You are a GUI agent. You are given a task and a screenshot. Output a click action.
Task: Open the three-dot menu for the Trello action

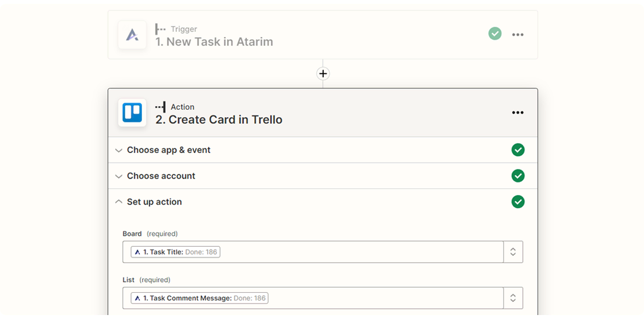pyautogui.click(x=517, y=113)
